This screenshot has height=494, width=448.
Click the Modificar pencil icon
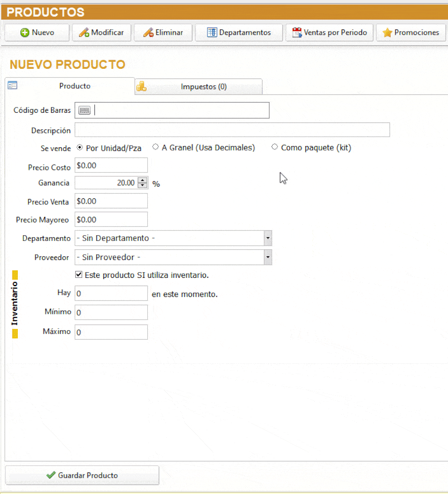pyautogui.click(x=84, y=32)
